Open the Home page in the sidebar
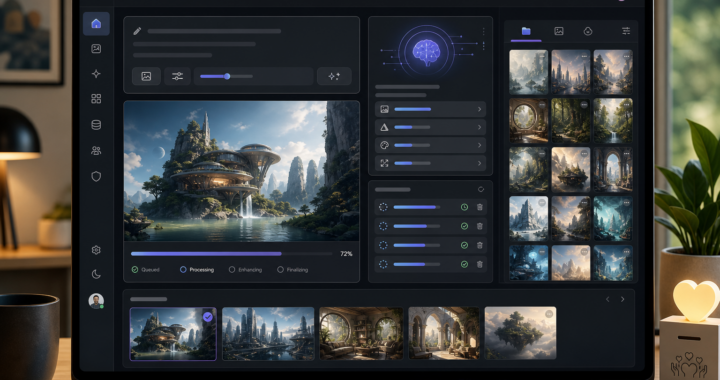720x380 pixels. point(96,23)
